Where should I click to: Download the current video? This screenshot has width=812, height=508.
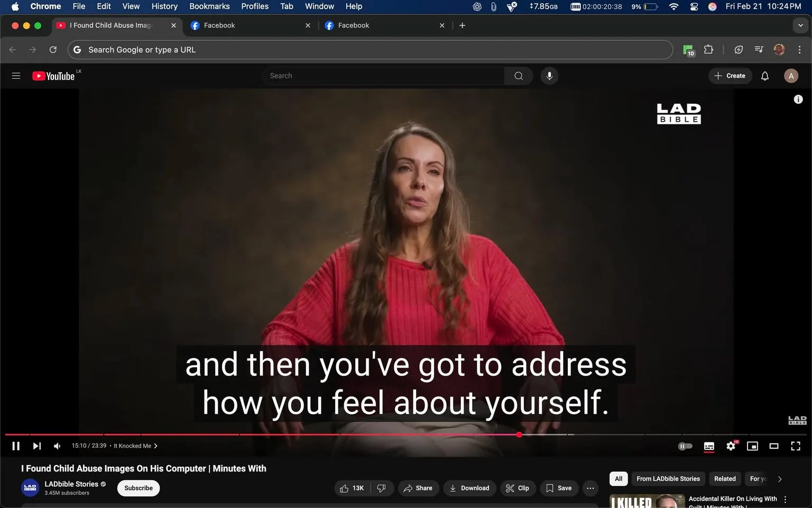pos(469,488)
